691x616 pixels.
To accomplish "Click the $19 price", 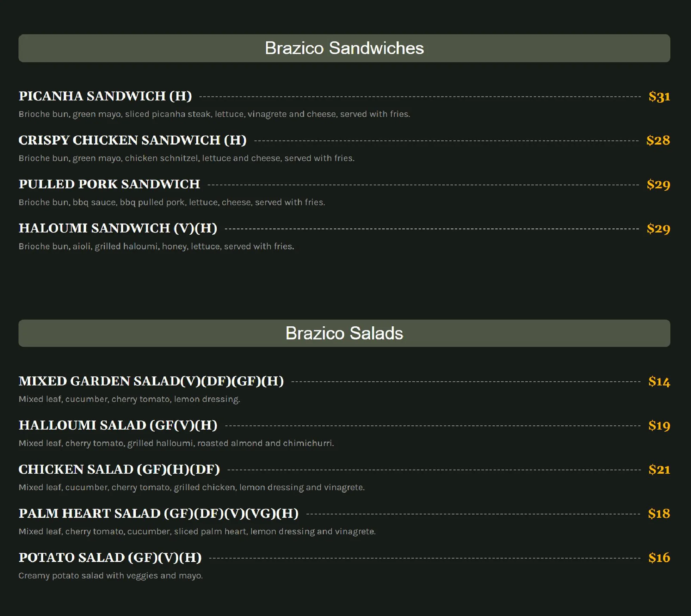I will 659,425.
